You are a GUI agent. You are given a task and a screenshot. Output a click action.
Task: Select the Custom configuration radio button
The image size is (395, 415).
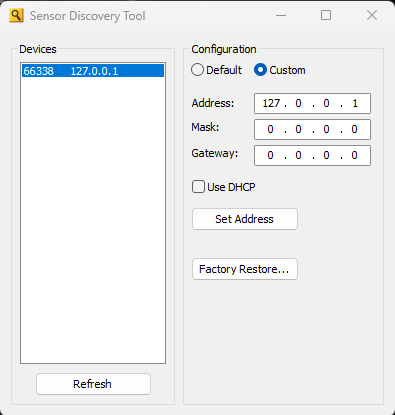260,70
